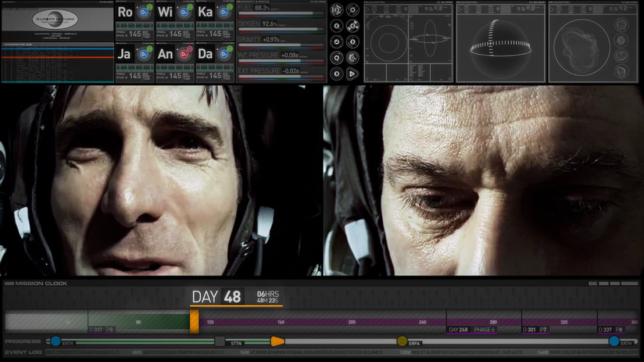Click the top-left round control with triangle
Viewport: 644px width, 362px height.
[x=337, y=10]
